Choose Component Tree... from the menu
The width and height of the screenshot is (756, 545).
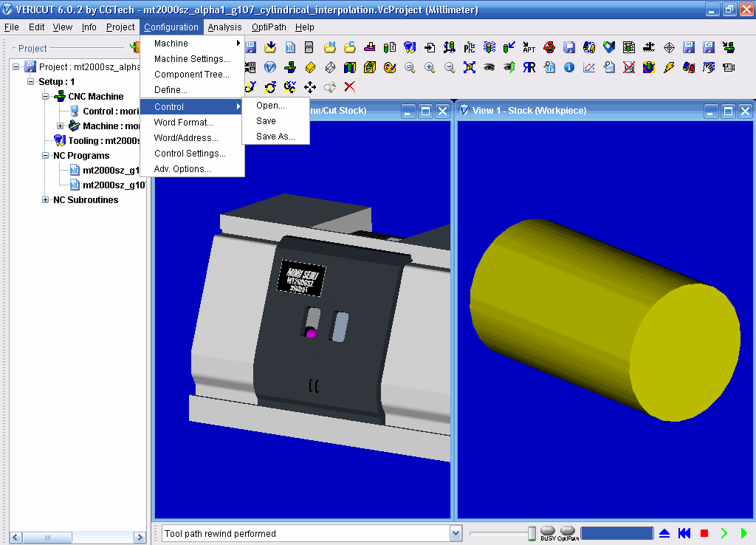pyautogui.click(x=193, y=75)
